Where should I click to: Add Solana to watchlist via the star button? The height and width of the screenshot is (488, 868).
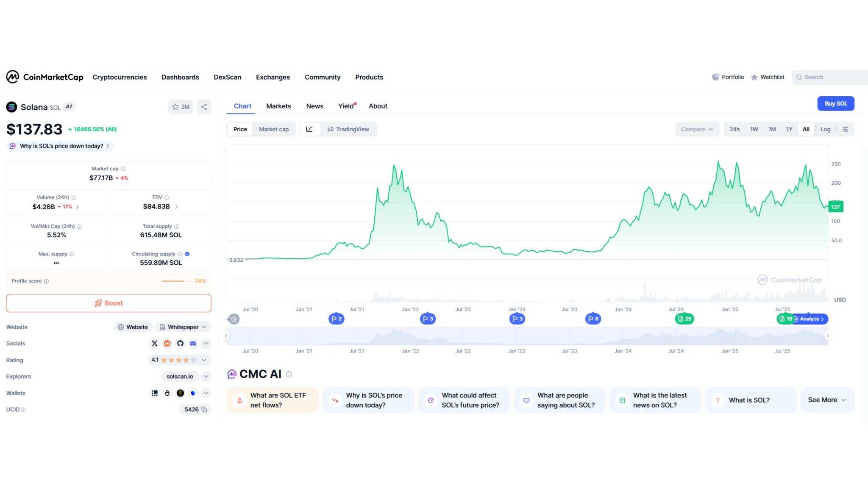pos(181,107)
